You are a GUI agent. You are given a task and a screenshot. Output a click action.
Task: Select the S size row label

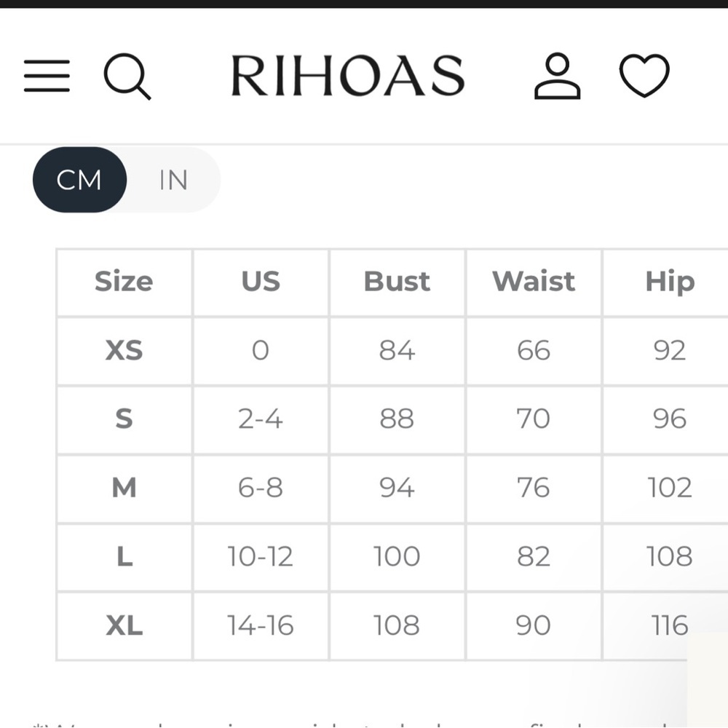pyautogui.click(x=124, y=419)
